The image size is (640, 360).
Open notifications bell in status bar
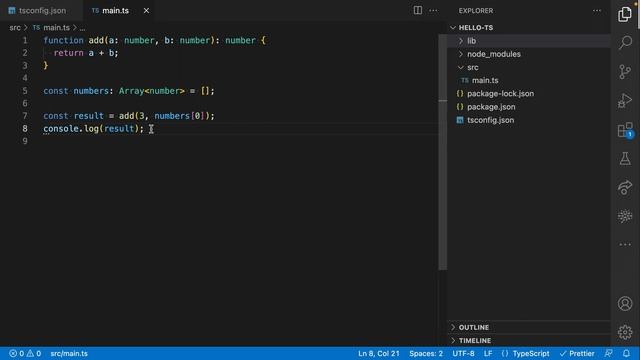[626, 353]
